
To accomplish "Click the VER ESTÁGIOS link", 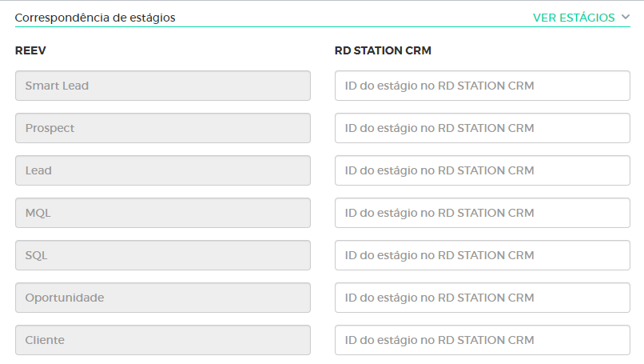I will coord(574,18).
